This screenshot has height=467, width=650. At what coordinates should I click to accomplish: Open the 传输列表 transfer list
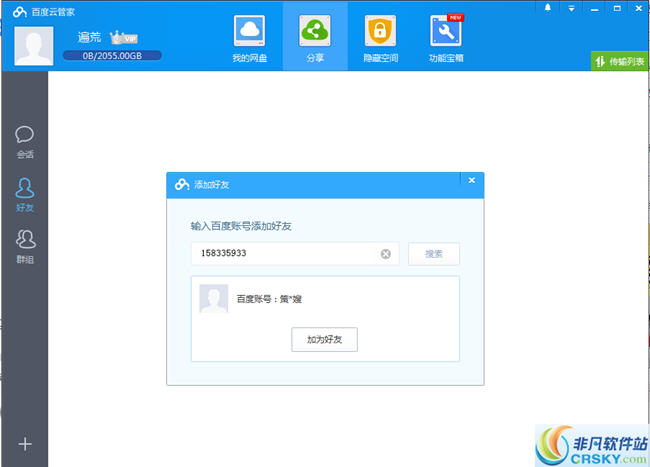(620, 61)
